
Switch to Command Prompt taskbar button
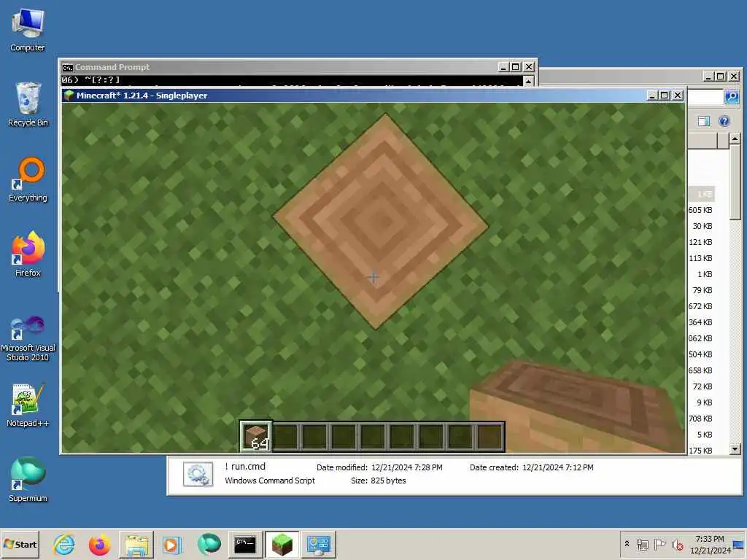point(245,544)
